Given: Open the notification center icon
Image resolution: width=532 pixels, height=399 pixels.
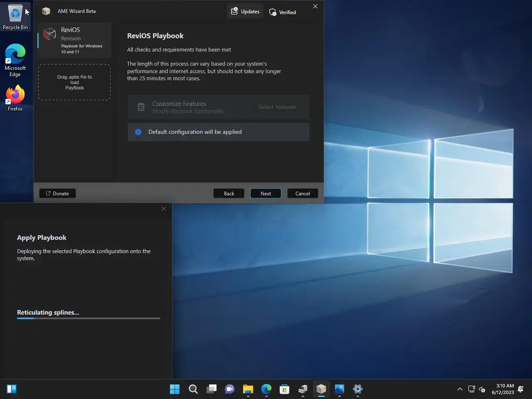Looking at the screenshot, I should [521, 389].
